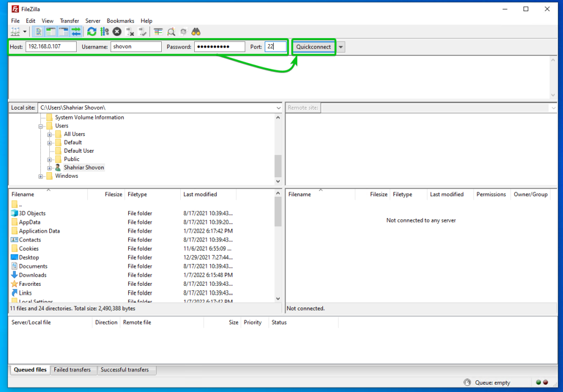
Task: Toggle processing of the transfer queue
Action: click(x=104, y=32)
